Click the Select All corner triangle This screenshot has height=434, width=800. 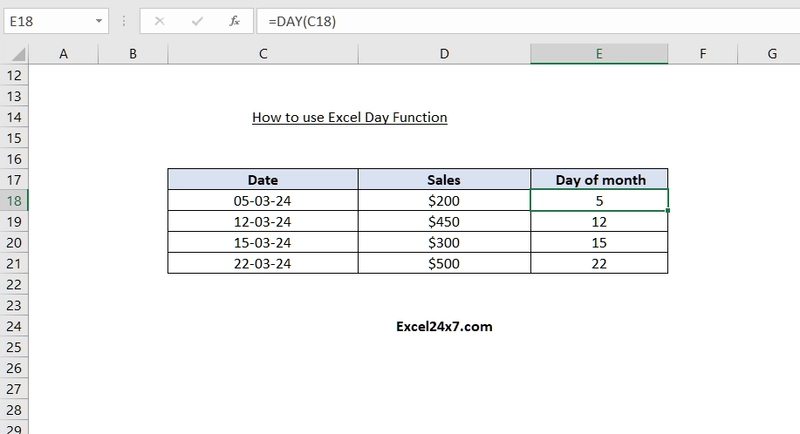(x=18, y=54)
